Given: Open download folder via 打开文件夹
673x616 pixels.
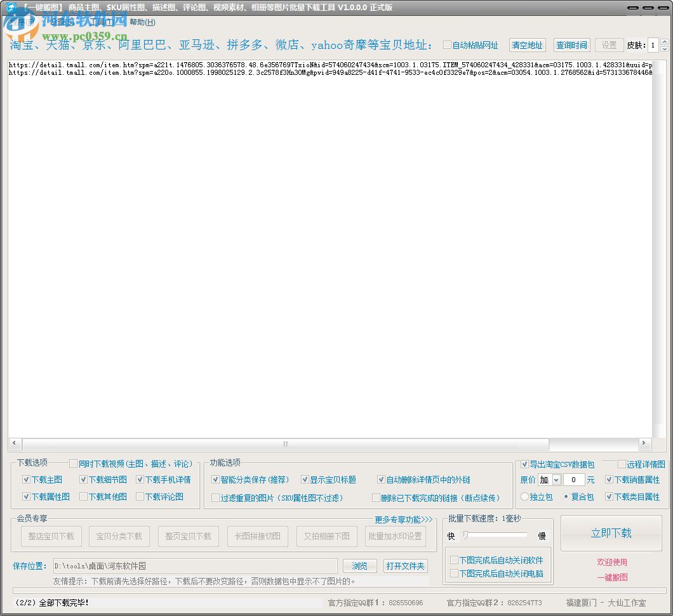Looking at the screenshot, I should click(x=404, y=566).
